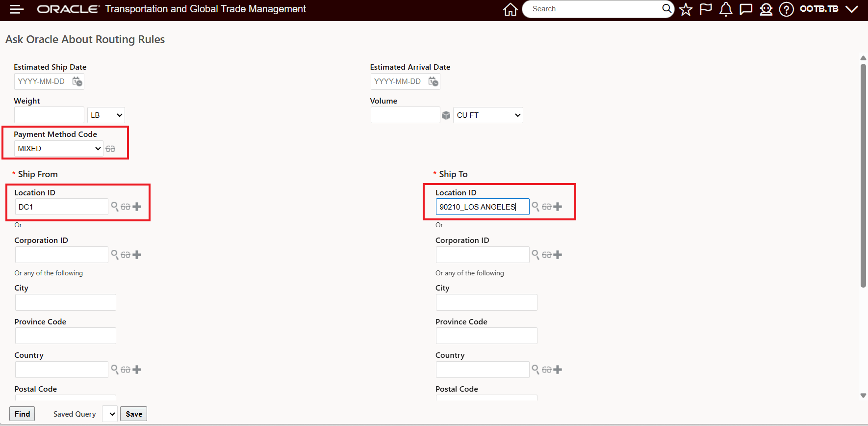Search Ship From Country magnifier

pyautogui.click(x=114, y=369)
